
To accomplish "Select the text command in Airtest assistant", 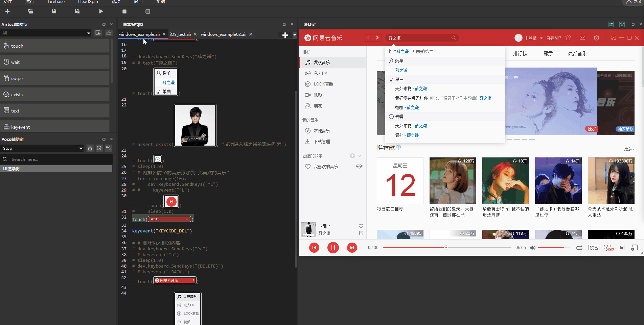I will point(55,111).
